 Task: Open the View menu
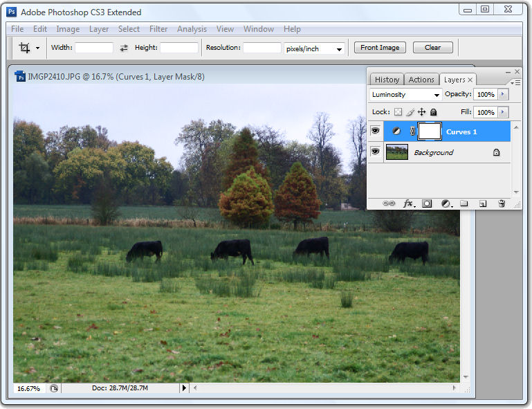(x=225, y=29)
